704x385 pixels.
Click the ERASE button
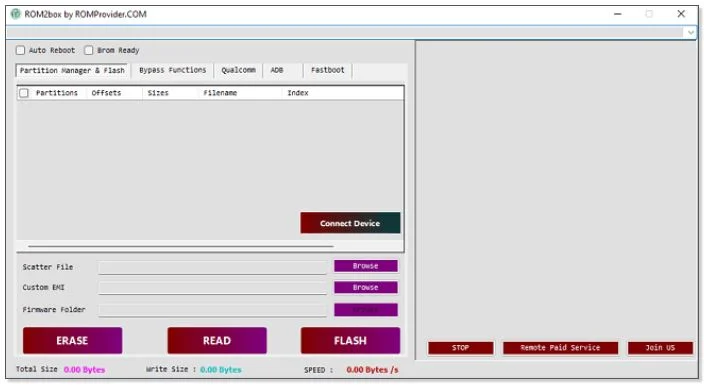point(72,341)
